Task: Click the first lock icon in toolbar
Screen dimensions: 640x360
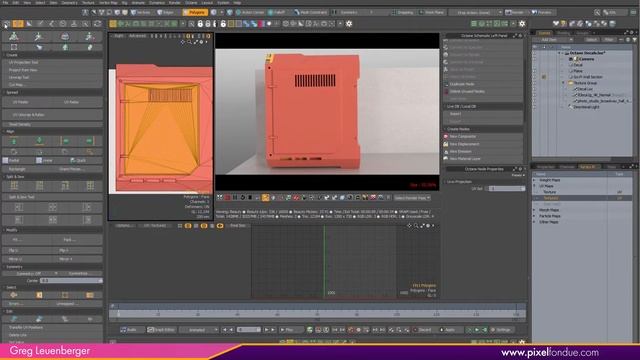Action: coord(200,24)
